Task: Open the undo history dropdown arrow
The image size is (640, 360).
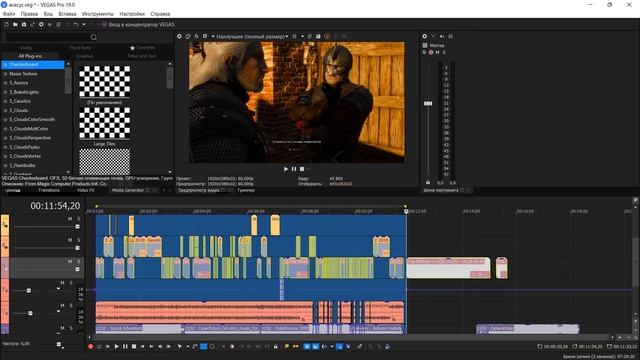Action: (84, 24)
